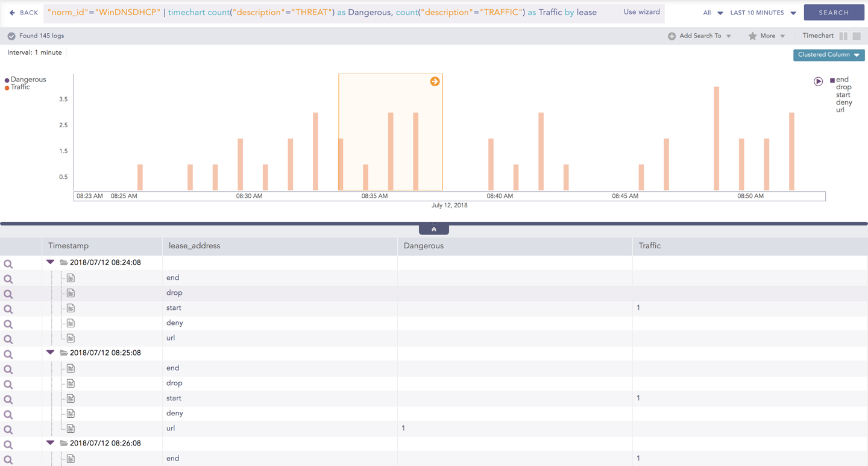Click the Use wizard link
This screenshot has height=466, width=868.
click(641, 12)
